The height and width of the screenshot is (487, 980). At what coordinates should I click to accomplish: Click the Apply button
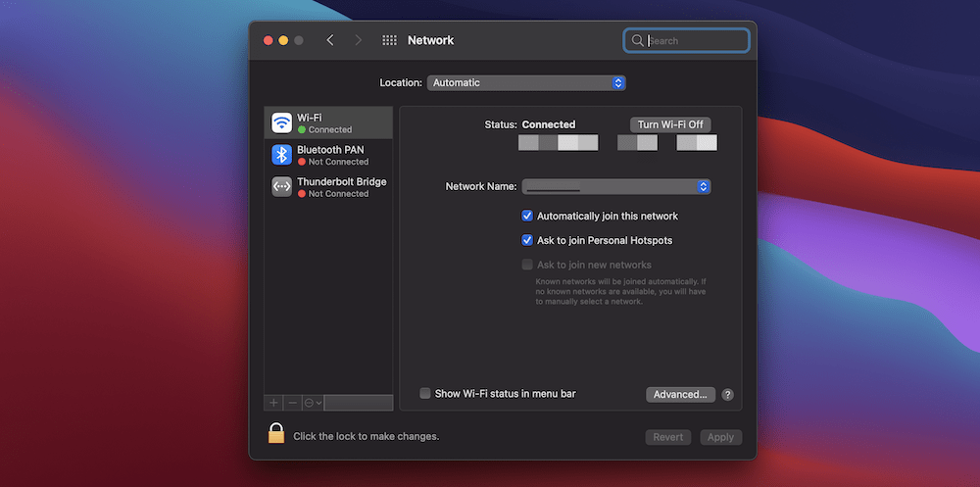tap(720, 437)
